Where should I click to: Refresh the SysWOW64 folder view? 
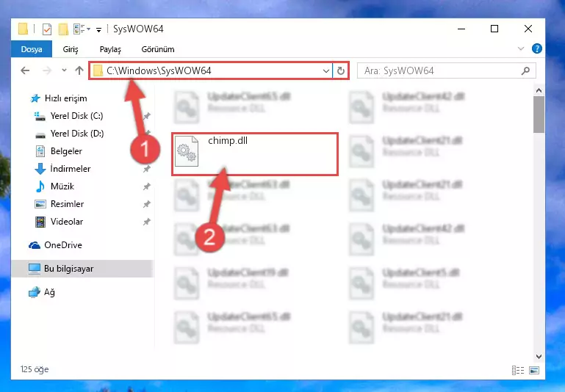point(340,70)
